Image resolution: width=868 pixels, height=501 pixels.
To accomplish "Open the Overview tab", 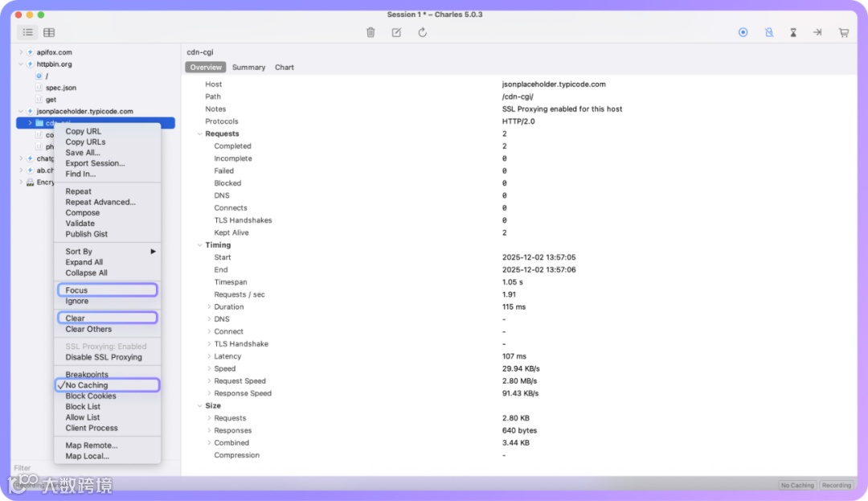I will (x=206, y=68).
